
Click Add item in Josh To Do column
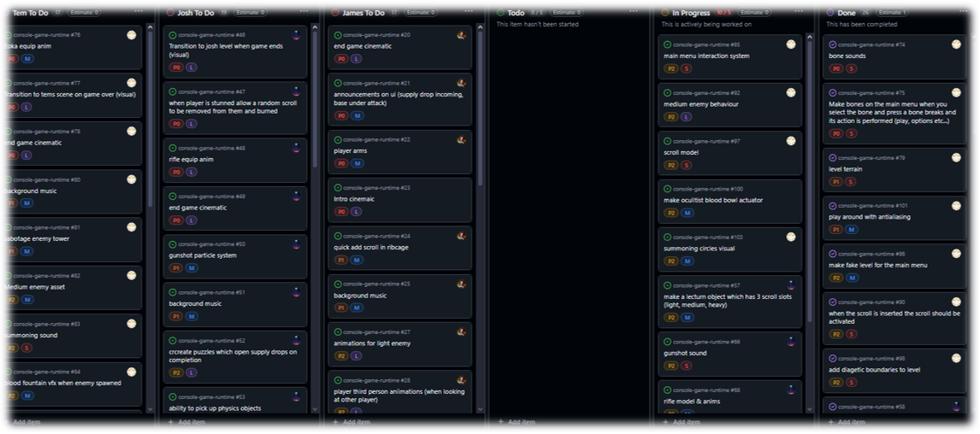187,422
